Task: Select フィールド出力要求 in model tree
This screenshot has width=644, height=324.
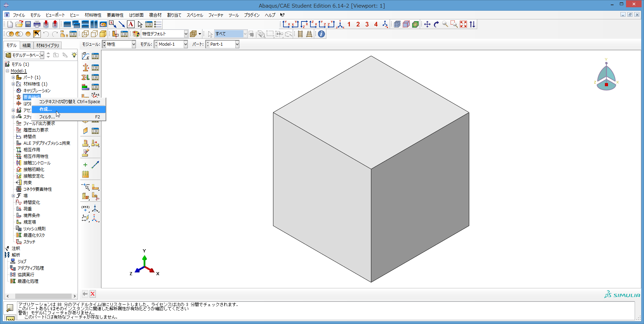Action: point(39,124)
